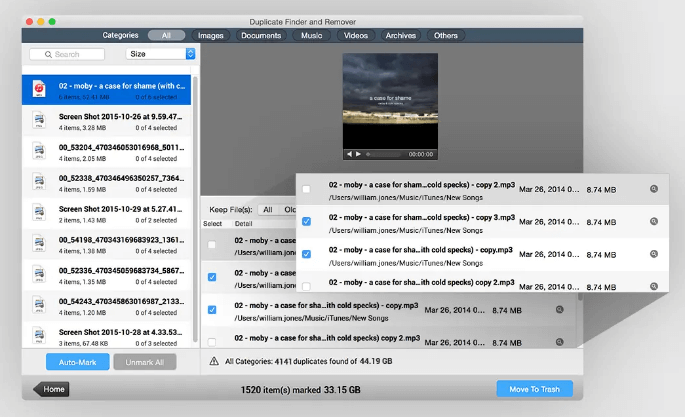The image size is (685, 417).
Task: Click the file icon of Screen Shot 2015-10-29
Action: click(x=39, y=213)
